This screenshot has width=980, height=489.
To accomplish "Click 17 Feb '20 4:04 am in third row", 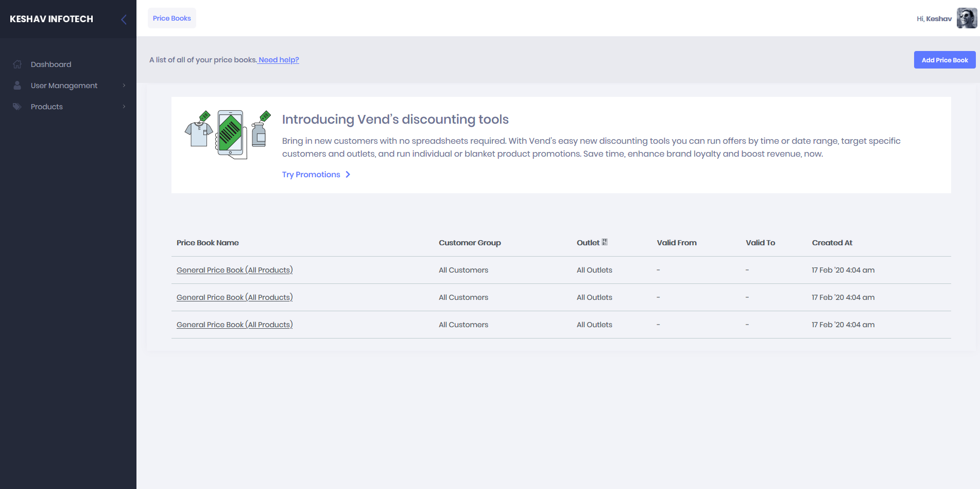I will point(843,325).
